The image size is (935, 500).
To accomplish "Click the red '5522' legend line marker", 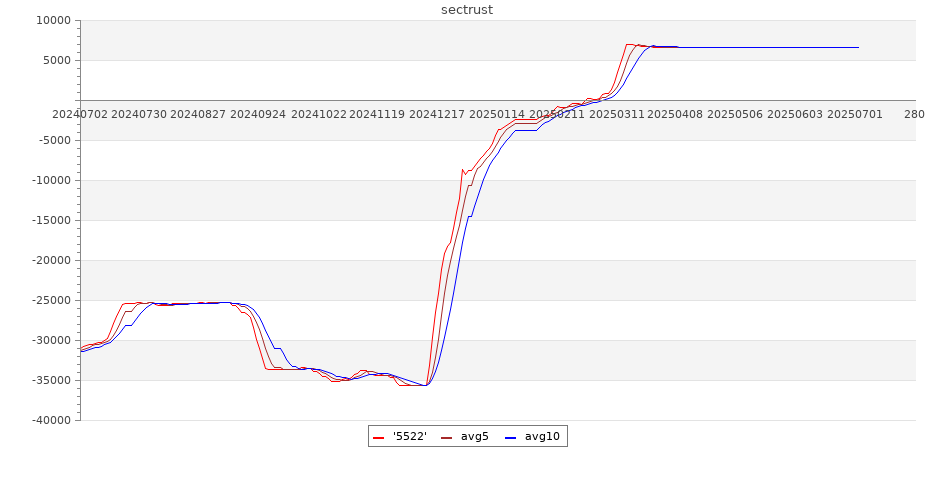I will 378,437.
